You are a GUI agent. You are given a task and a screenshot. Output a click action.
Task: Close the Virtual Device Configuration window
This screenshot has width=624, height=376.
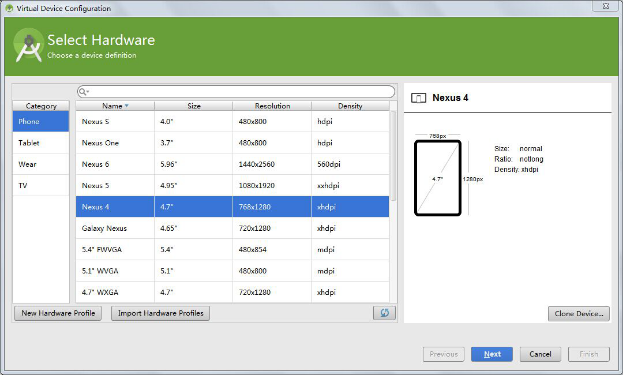(606, 6)
